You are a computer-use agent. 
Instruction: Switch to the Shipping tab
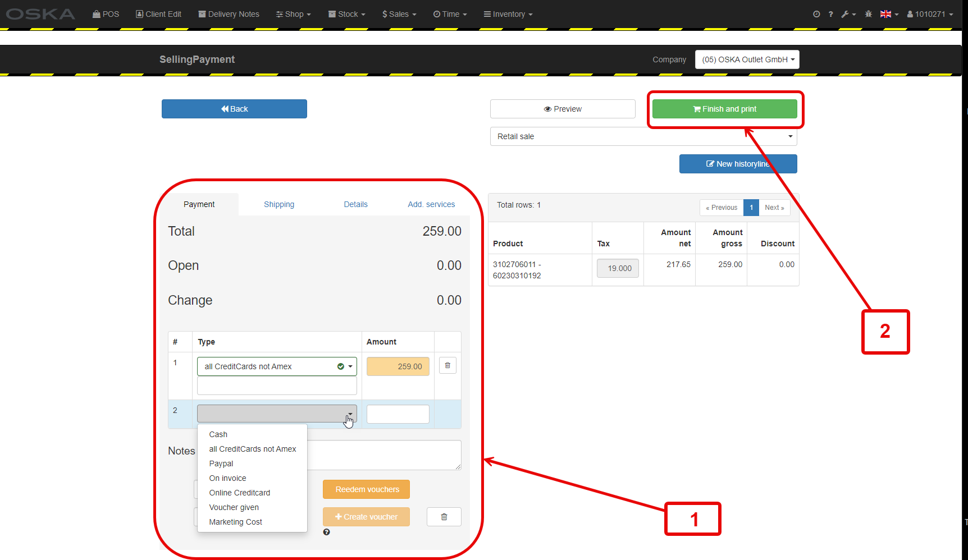pos(279,204)
